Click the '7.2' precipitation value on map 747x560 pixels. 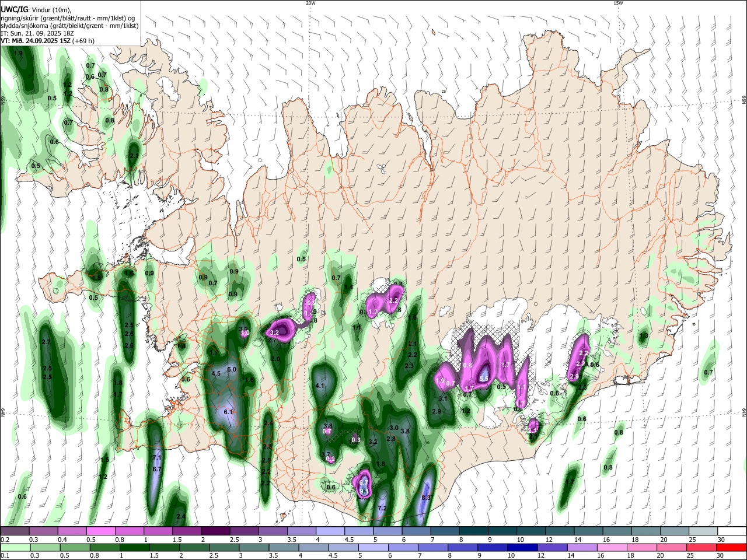coord(382,509)
